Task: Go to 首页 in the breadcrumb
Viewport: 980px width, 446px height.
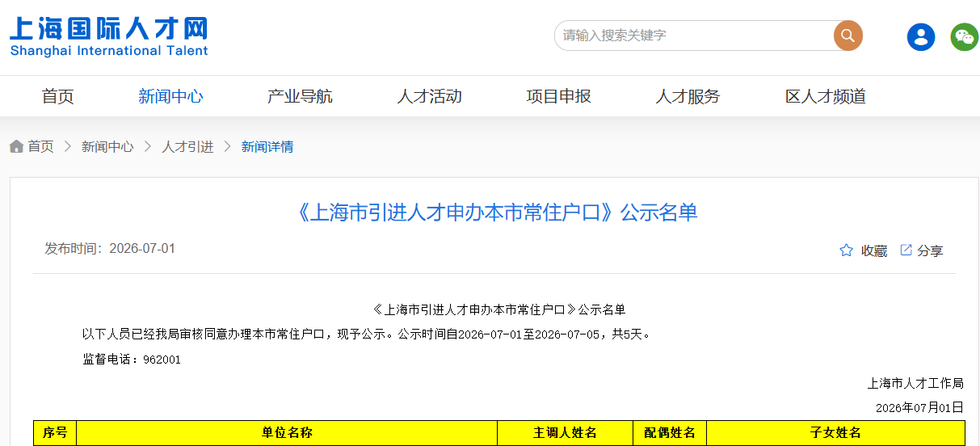Action: pyautogui.click(x=40, y=146)
